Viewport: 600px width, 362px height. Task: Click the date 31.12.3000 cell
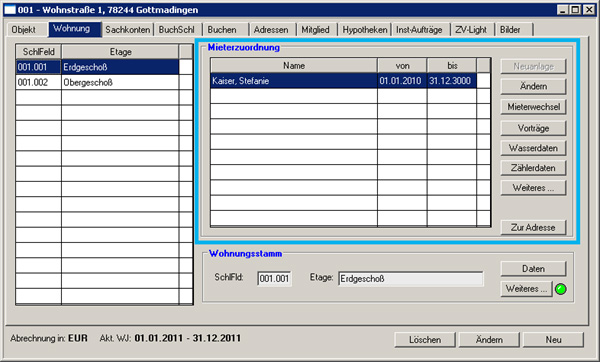452,81
